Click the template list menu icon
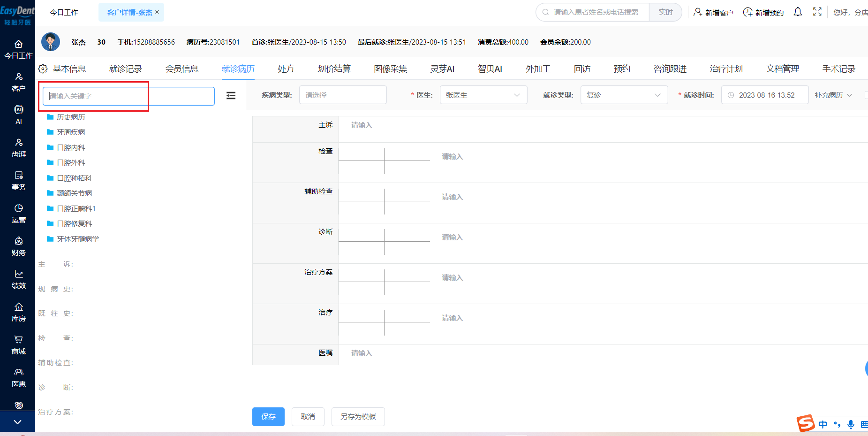This screenshot has width=868, height=436. coord(231,96)
